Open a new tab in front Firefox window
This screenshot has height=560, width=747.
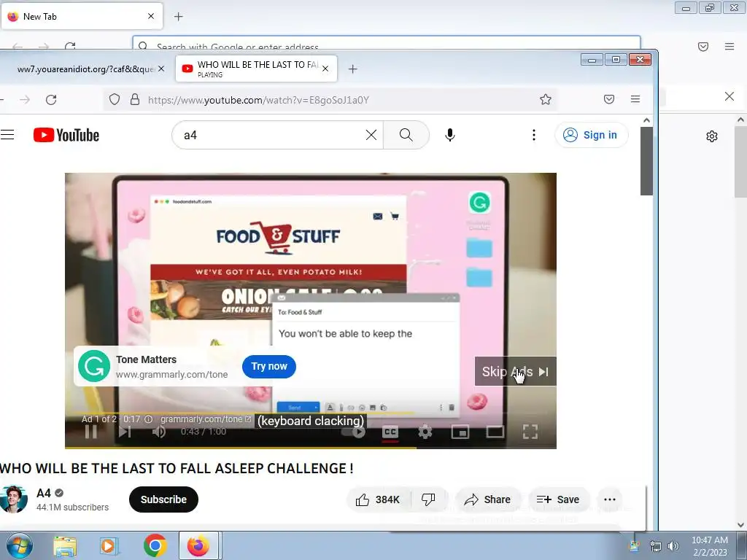(352, 69)
